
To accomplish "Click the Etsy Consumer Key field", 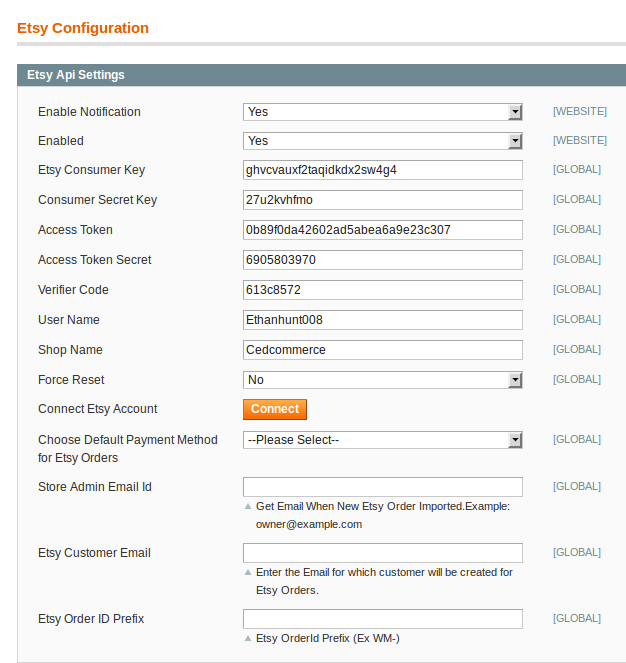I will pos(383,170).
